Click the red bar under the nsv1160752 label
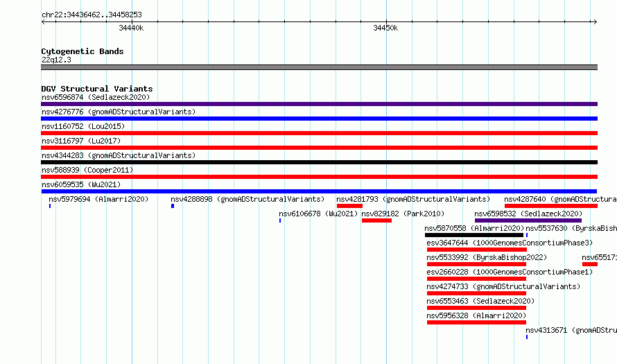Image resolution: width=617 pixels, height=364 pixels. (319, 133)
